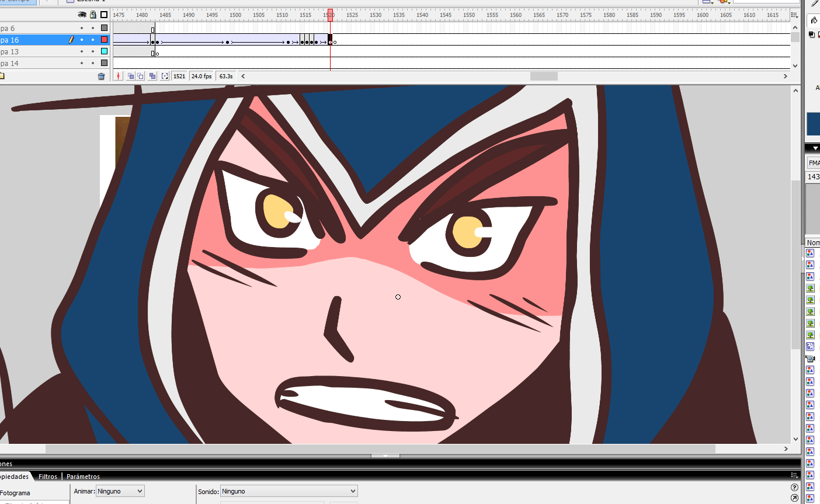This screenshot has width=820, height=504.
Task: Switch to the Filtros tab
Action: pyautogui.click(x=48, y=477)
